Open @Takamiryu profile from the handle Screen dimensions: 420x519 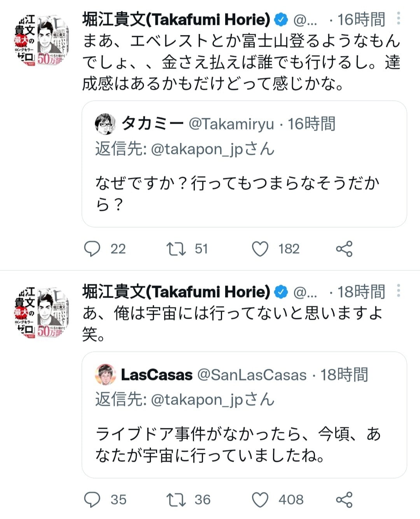231,124
